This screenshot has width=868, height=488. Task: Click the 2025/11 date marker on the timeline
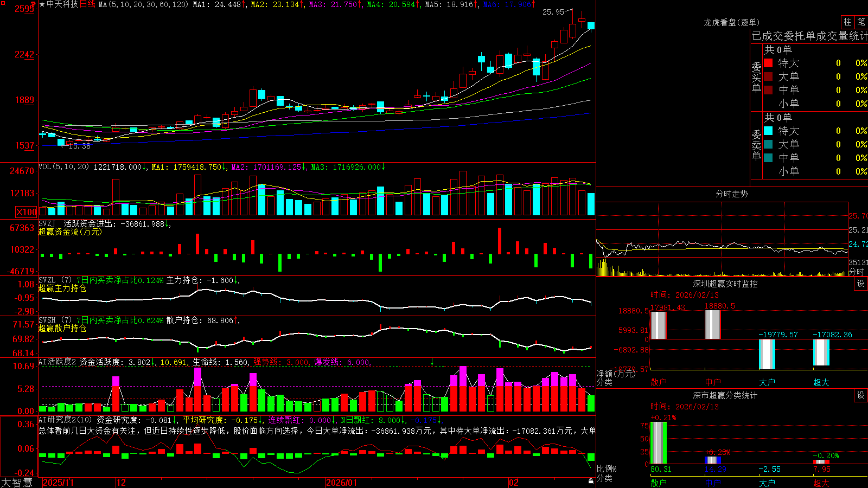58,483
